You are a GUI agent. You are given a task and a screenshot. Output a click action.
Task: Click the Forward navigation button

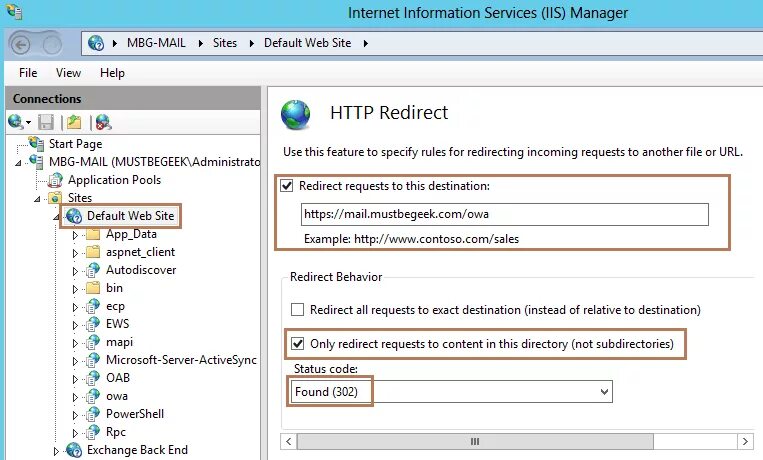click(x=51, y=45)
